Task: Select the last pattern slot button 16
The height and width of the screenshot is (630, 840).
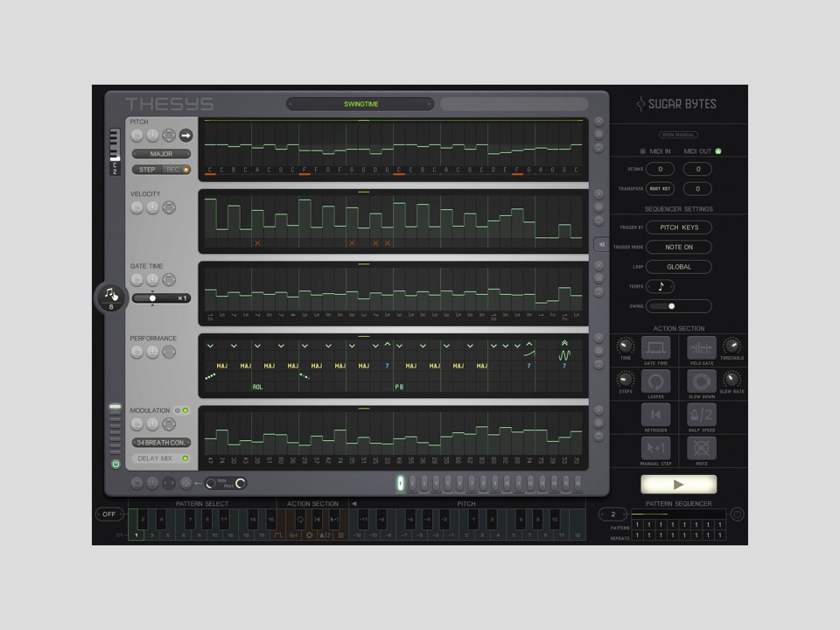Action: click(x=577, y=483)
